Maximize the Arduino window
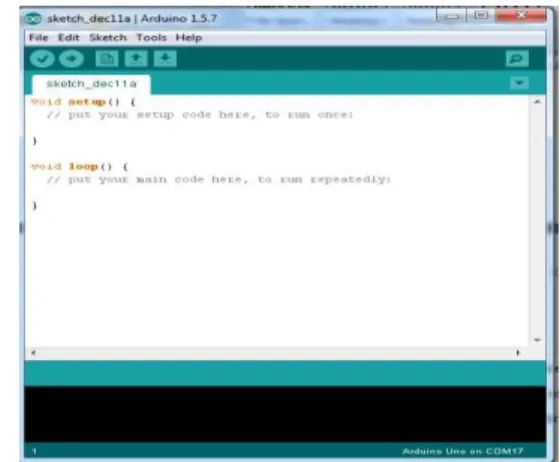 coord(481,15)
